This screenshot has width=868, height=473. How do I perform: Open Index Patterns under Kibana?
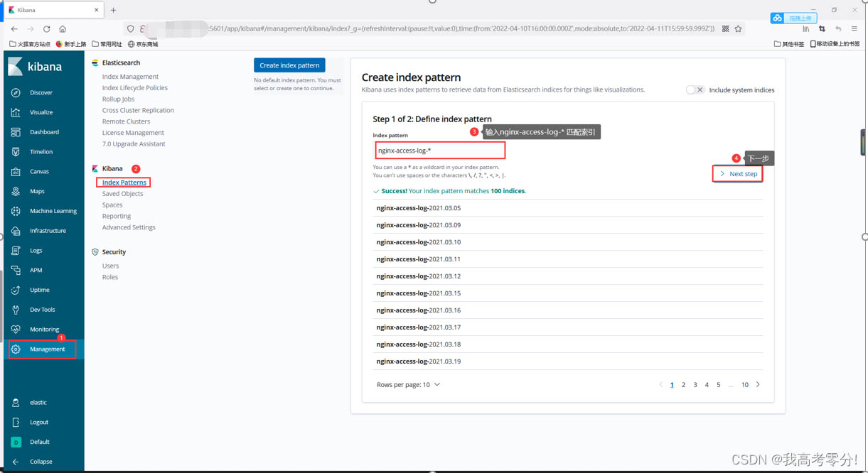tap(124, 183)
